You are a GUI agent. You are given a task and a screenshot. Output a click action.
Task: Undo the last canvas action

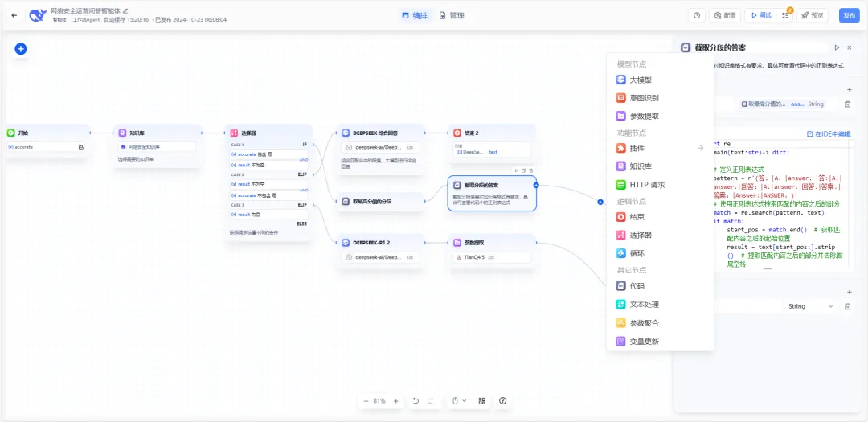click(416, 400)
